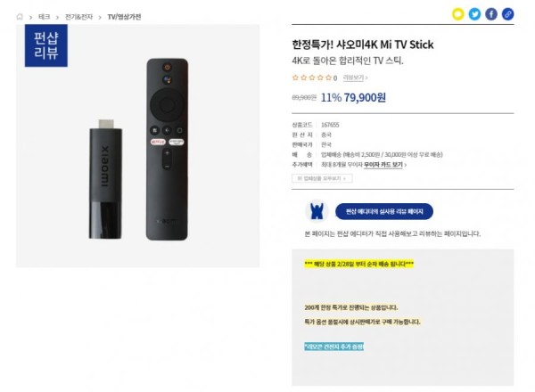Screen dimensions: 535x392
Task: Open the review link beside rating
Action: [x=355, y=78]
